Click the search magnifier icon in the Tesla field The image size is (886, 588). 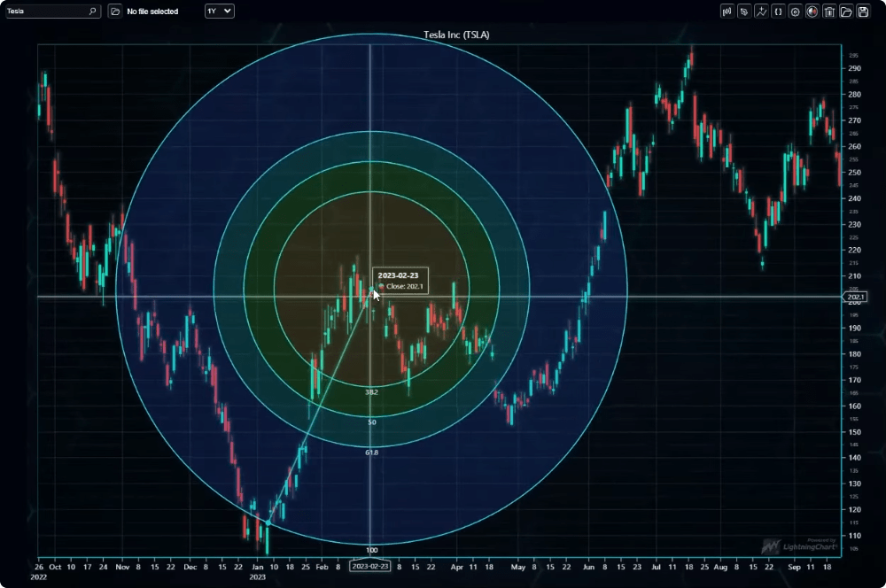tap(93, 12)
